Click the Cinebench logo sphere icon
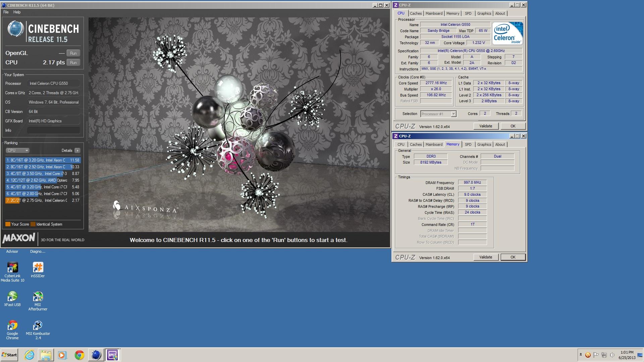This screenshot has width=644, height=362. click(x=16, y=28)
